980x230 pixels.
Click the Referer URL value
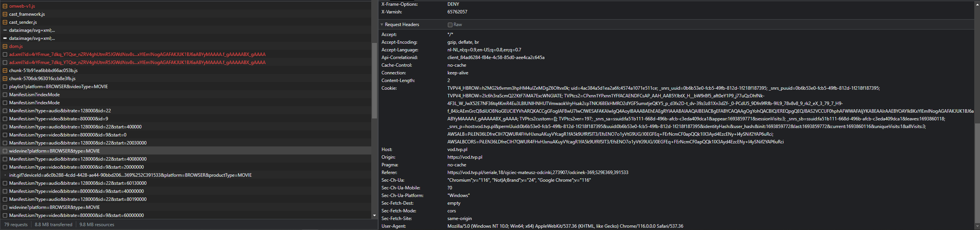(538, 172)
